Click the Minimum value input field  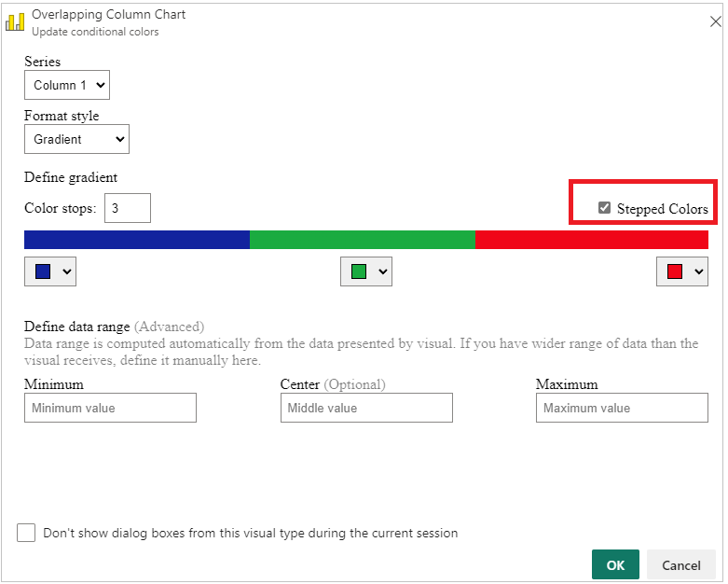(110, 408)
